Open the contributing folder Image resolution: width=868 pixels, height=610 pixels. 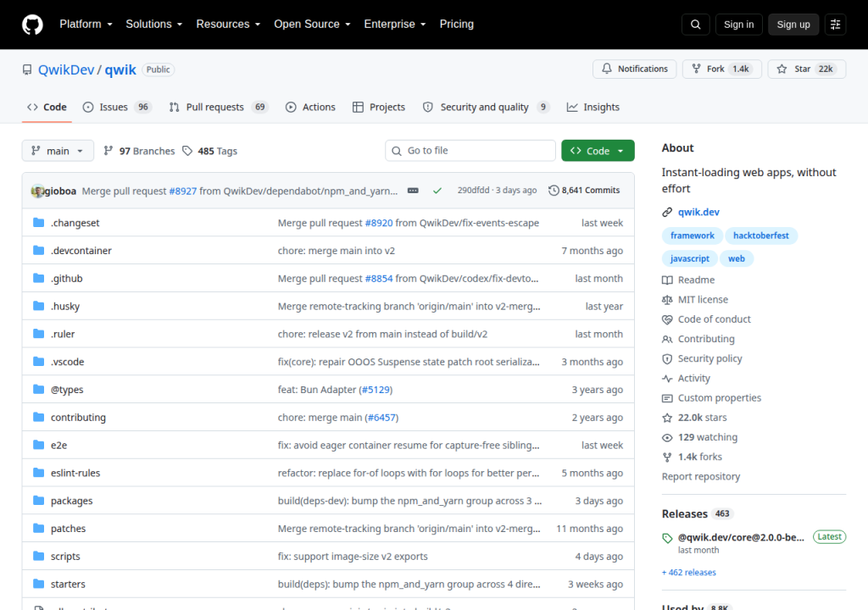pyautogui.click(x=78, y=418)
